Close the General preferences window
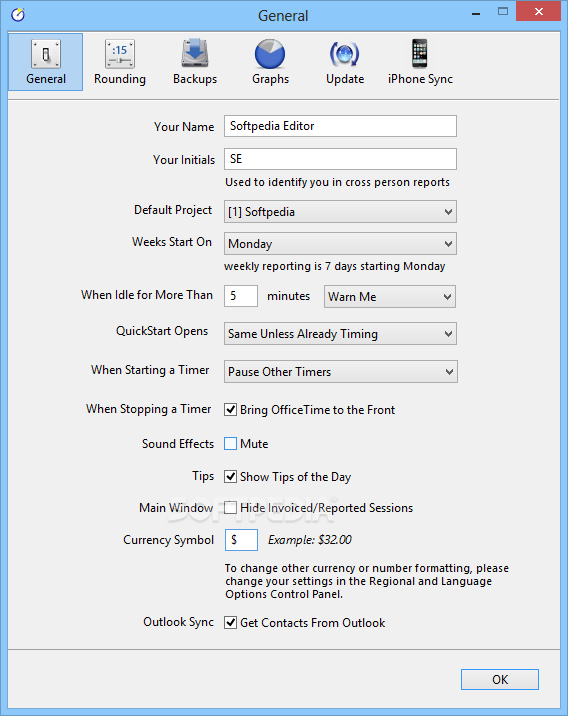The image size is (568, 716). click(539, 12)
